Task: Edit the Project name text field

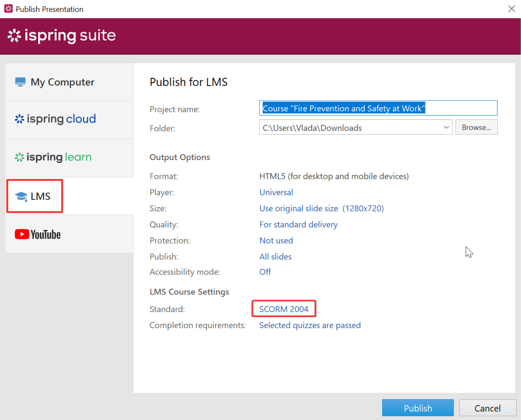Action: point(378,108)
